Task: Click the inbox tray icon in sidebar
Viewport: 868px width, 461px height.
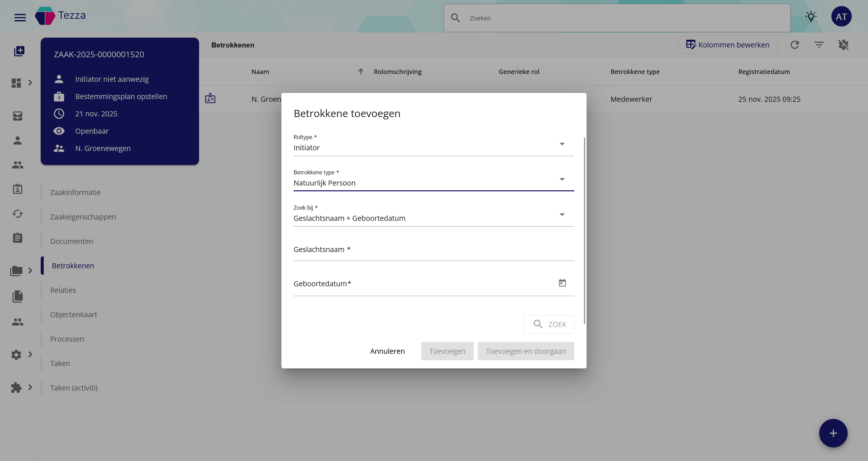Action: pyautogui.click(x=18, y=116)
